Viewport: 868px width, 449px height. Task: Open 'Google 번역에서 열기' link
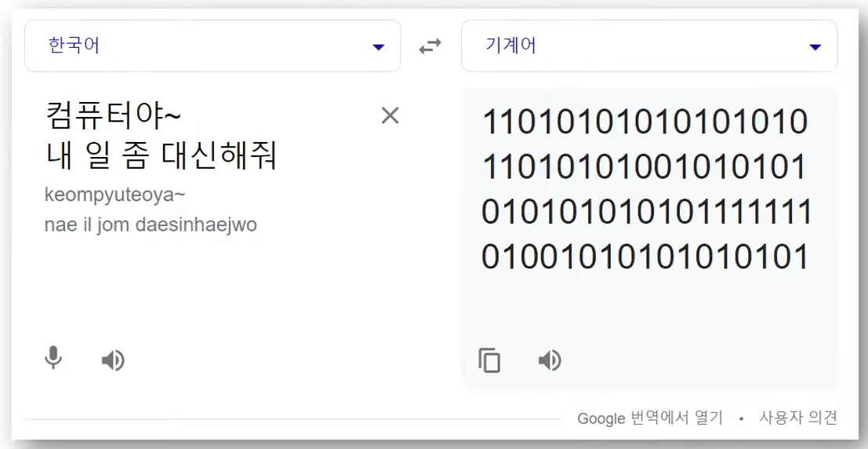point(650,418)
